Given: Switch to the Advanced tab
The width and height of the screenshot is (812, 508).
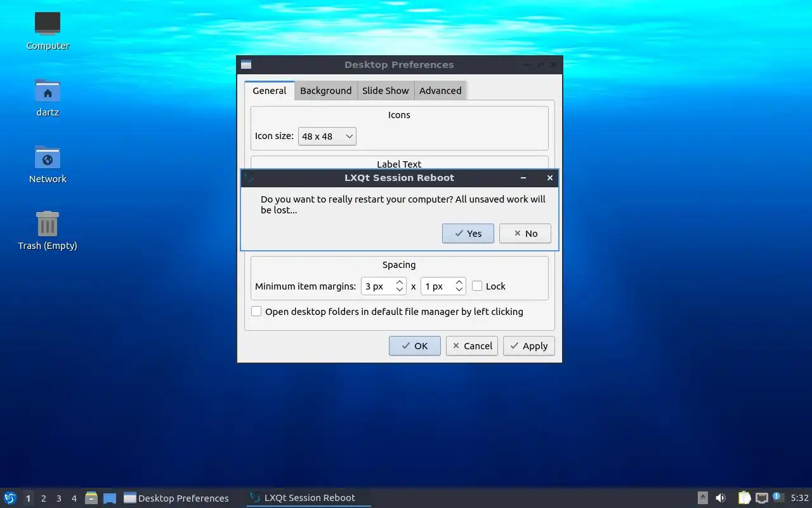Looking at the screenshot, I should click(x=440, y=91).
